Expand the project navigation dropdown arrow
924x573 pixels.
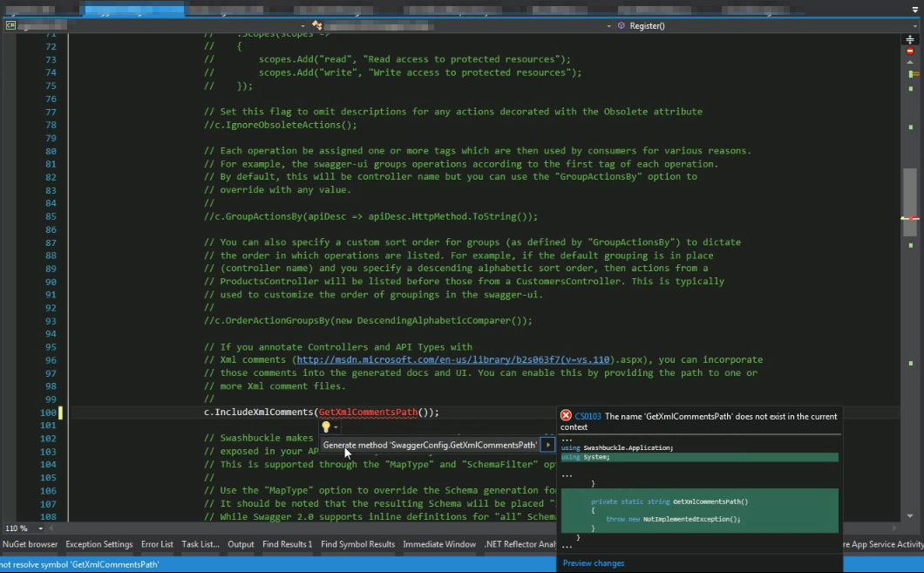302,26
